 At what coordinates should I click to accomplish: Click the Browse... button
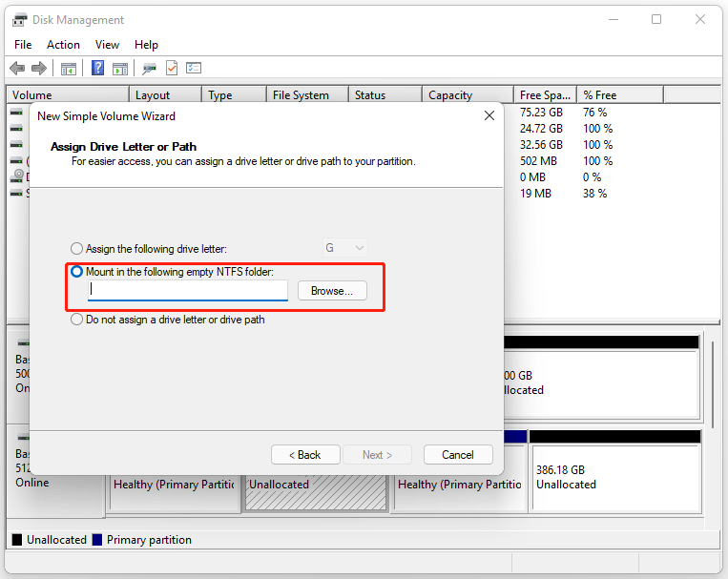coord(332,291)
